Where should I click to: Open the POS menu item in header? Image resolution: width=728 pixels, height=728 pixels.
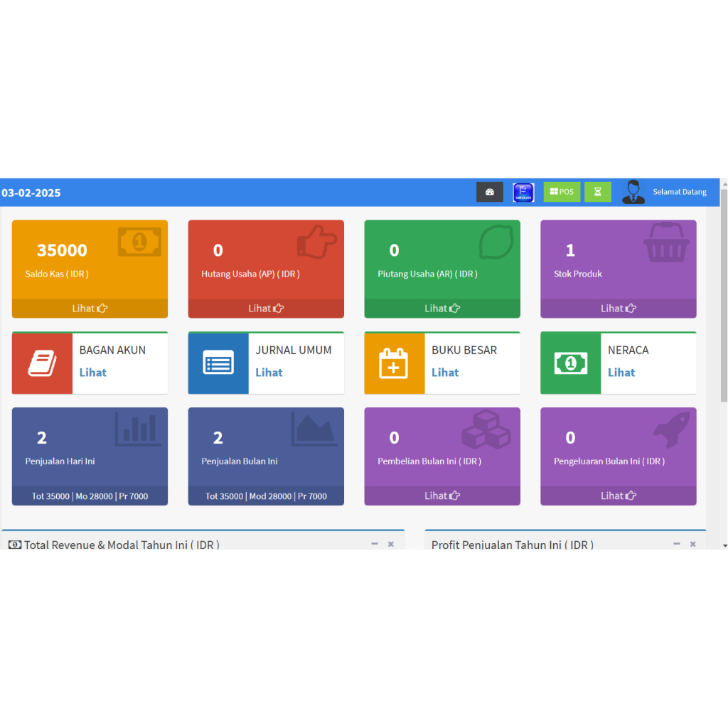(562, 191)
